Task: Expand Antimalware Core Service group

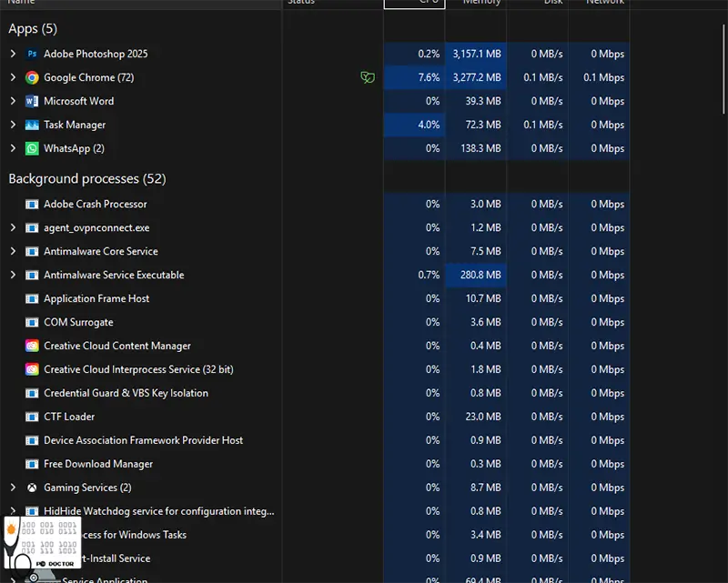Action: (13, 252)
